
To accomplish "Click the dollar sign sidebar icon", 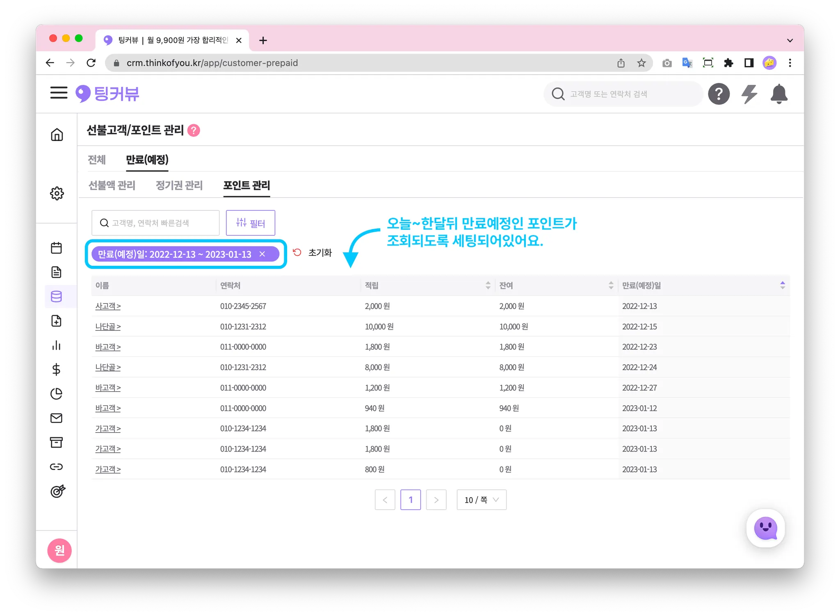I will click(56, 370).
